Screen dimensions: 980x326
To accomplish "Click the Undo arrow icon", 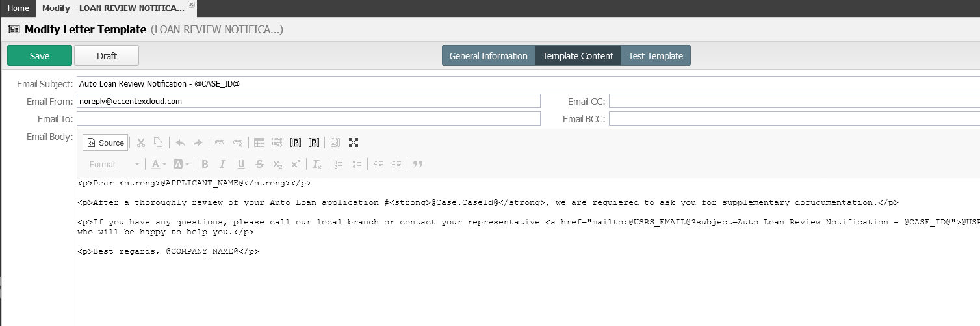I will (180, 143).
